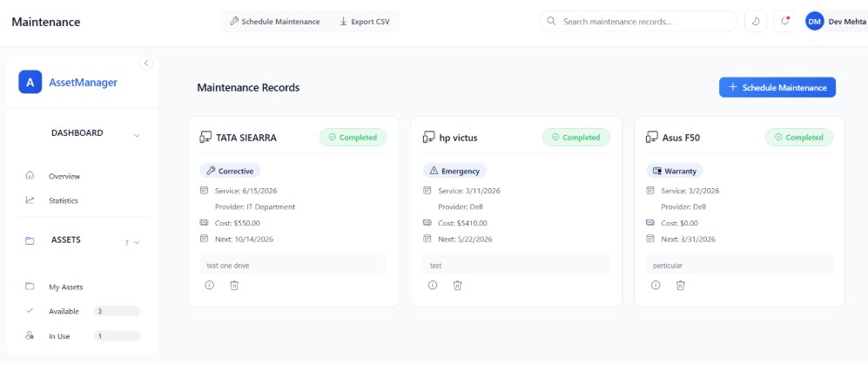868x365 pixels.
Task: Delete the TATA SIEARRA maintenance record
Action: coord(234,285)
